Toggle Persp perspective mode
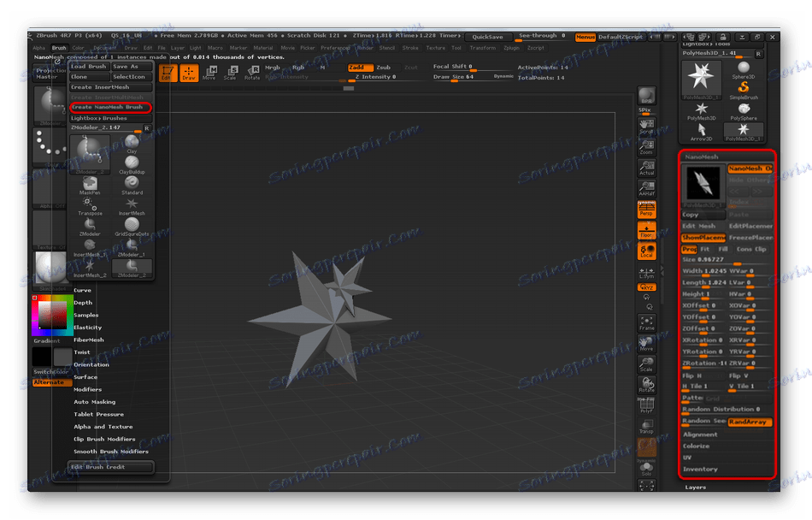Screen dimensions: 812x520 (x=646, y=209)
